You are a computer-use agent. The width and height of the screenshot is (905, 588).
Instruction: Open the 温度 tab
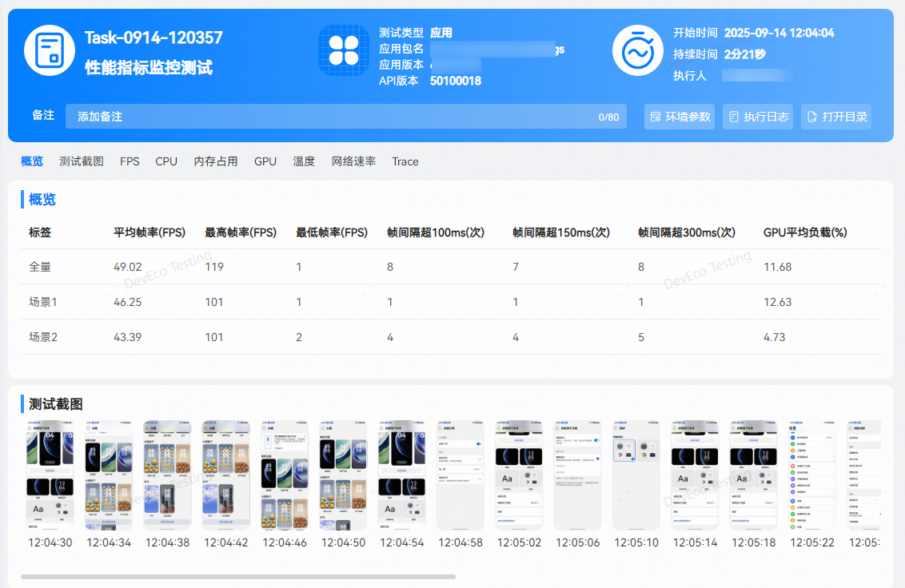point(304,161)
